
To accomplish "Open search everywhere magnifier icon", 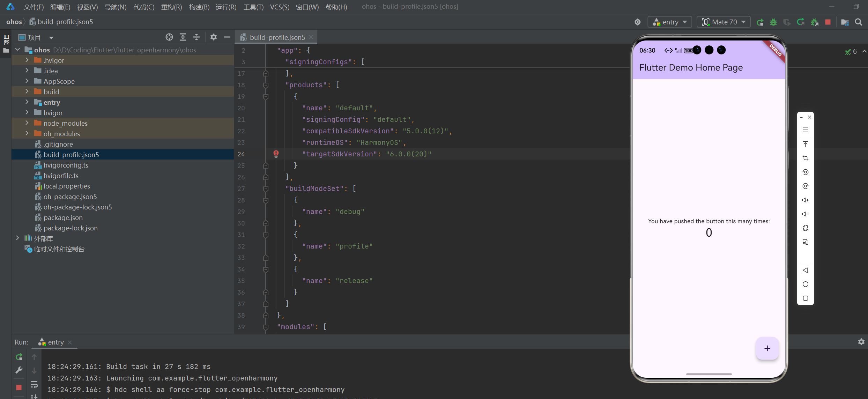I will pyautogui.click(x=859, y=22).
